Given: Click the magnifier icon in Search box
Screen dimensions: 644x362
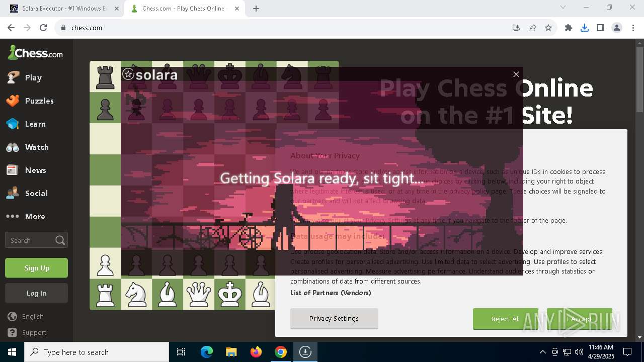Looking at the screenshot, I should [x=60, y=240].
